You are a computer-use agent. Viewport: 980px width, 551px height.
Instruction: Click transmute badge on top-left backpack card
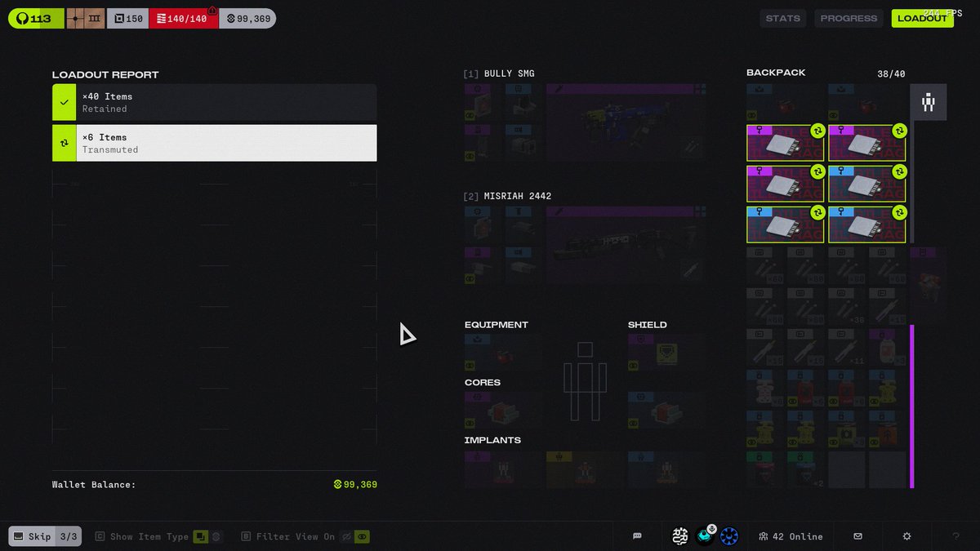point(817,131)
